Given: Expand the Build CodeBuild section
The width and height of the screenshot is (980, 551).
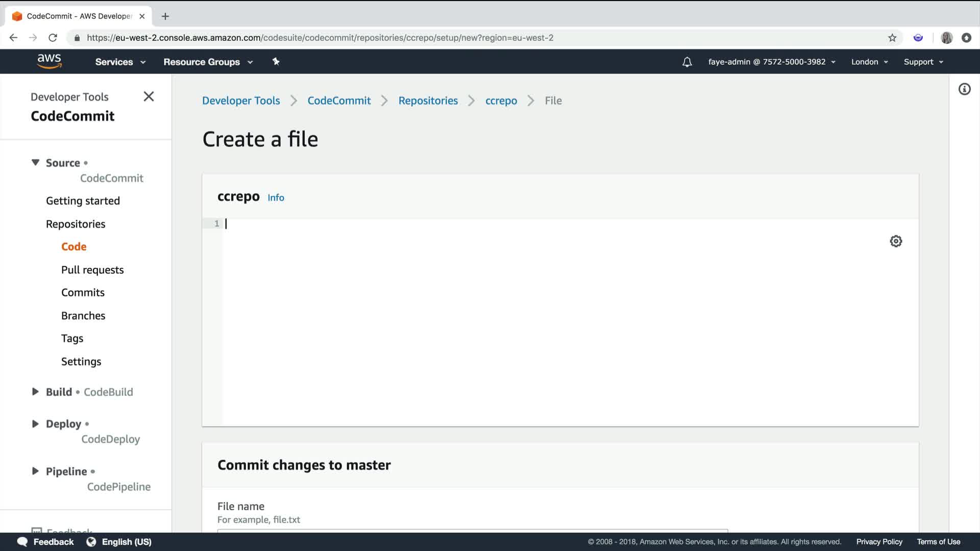Looking at the screenshot, I should tap(35, 392).
